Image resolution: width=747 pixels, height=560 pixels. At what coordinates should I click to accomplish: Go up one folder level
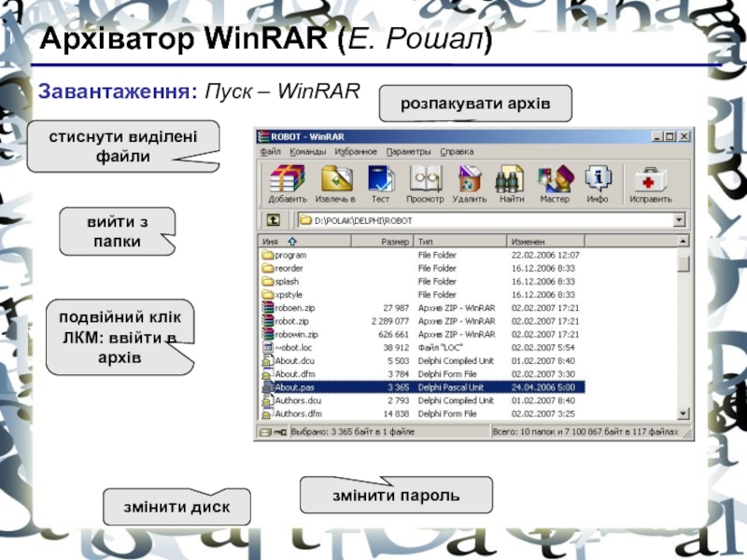coord(273,220)
